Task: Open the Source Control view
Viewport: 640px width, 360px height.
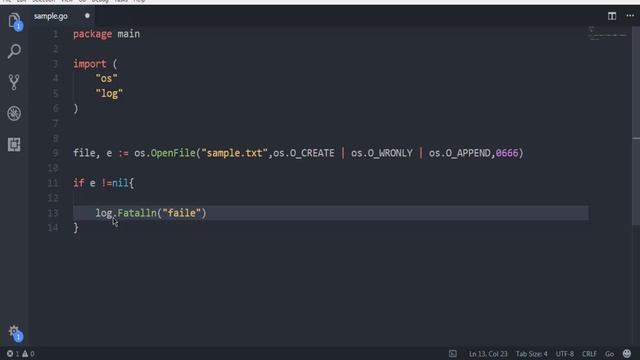Action: click(x=14, y=82)
